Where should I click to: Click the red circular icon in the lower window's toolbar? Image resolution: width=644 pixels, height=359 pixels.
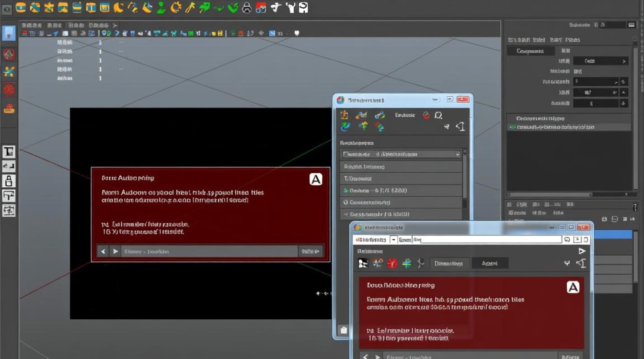tap(392, 263)
